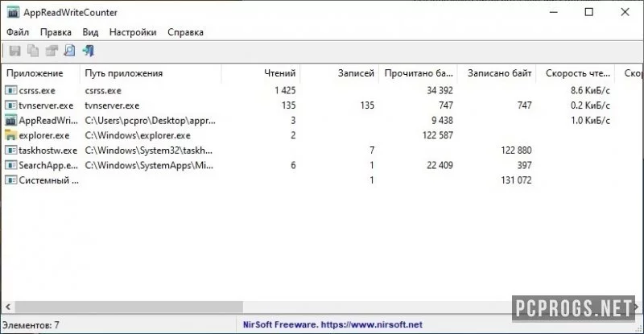Click the Find magnifier toolbar icon
Viewport: 644px width, 334px height.
69,51
